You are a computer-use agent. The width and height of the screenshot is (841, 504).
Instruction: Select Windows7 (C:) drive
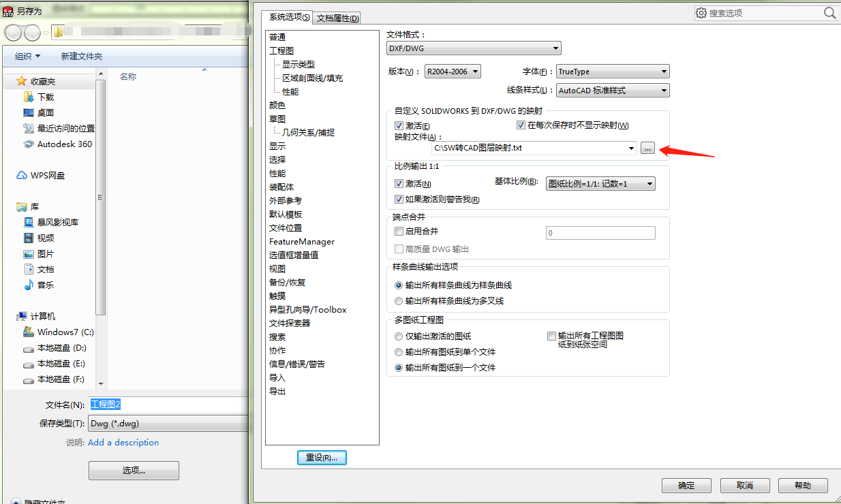click(x=59, y=332)
